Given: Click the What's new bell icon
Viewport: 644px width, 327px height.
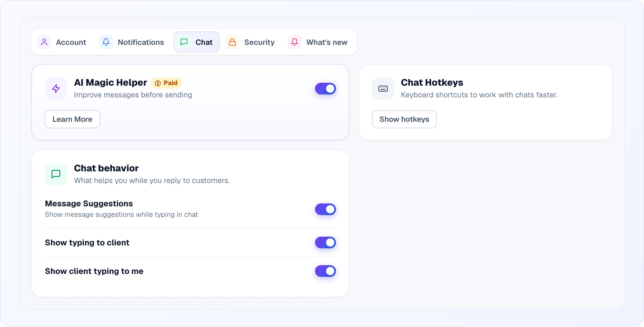Looking at the screenshot, I should point(295,42).
